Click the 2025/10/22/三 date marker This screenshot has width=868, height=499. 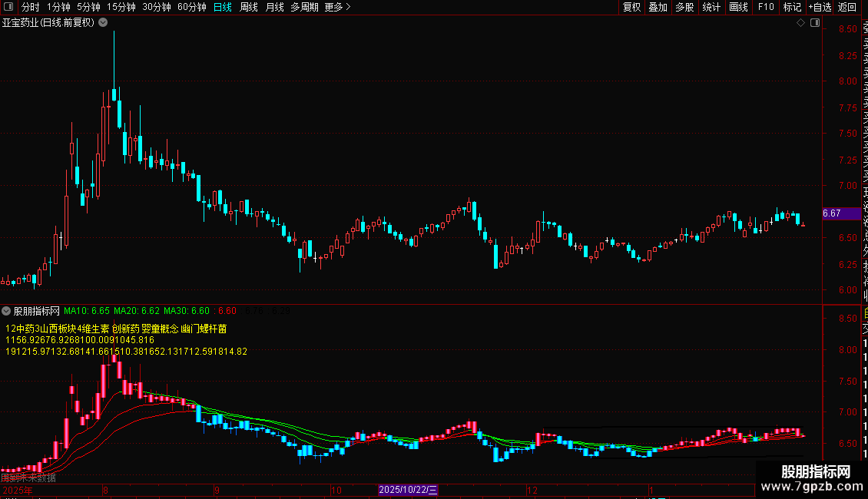[x=408, y=490]
